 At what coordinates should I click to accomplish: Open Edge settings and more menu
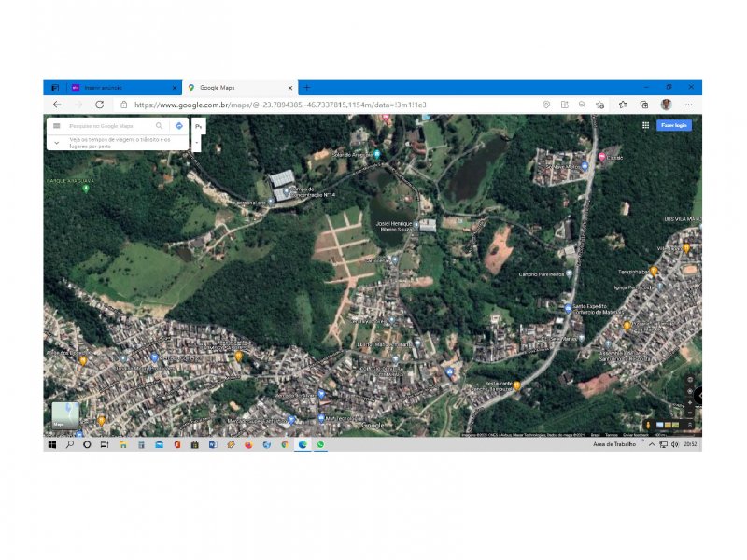(x=688, y=105)
